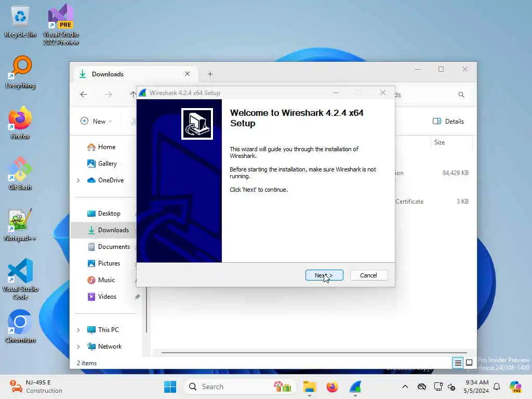Go back in File Explorer
The width and height of the screenshot is (532, 399).
pyautogui.click(x=84, y=95)
